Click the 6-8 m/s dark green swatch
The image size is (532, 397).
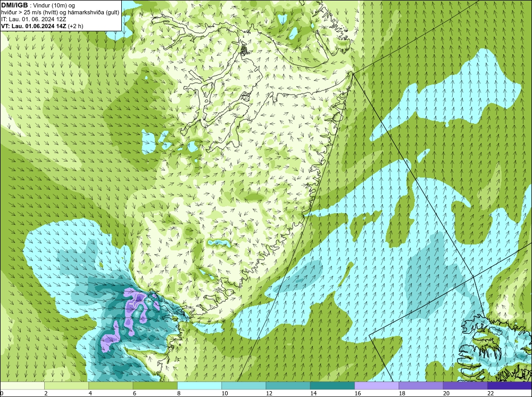pyautogui.click(x=155, y=385)
